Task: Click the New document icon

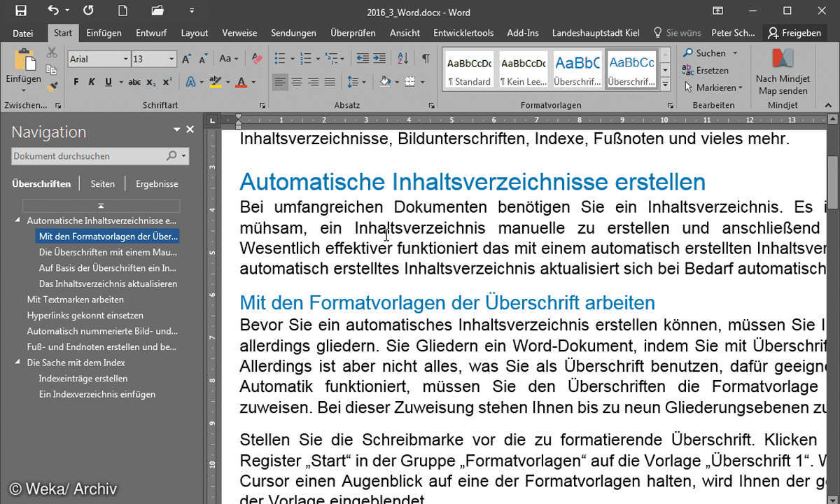Action: point(122,10)
